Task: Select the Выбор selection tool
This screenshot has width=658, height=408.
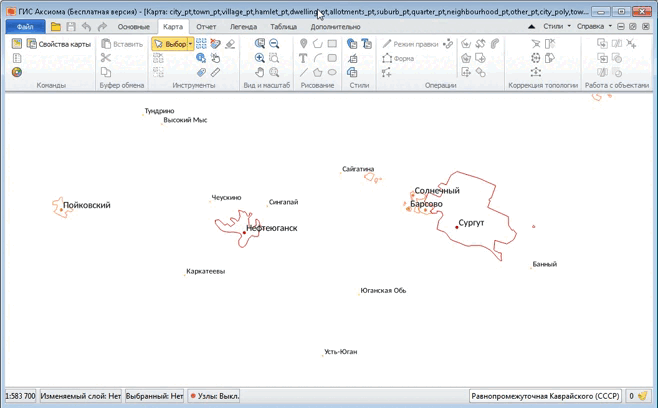Action: (170, 44)
